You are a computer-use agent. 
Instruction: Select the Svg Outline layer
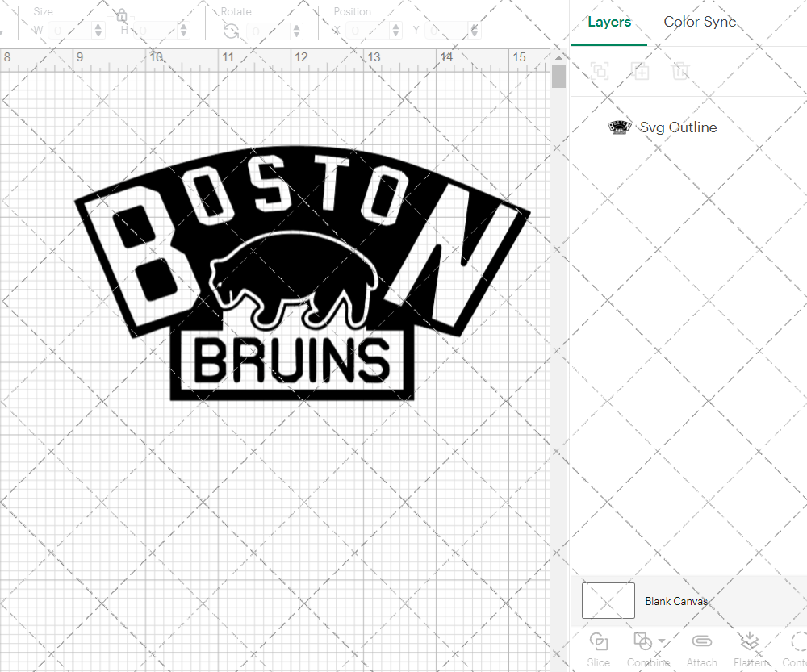click(x=688, y=127)
